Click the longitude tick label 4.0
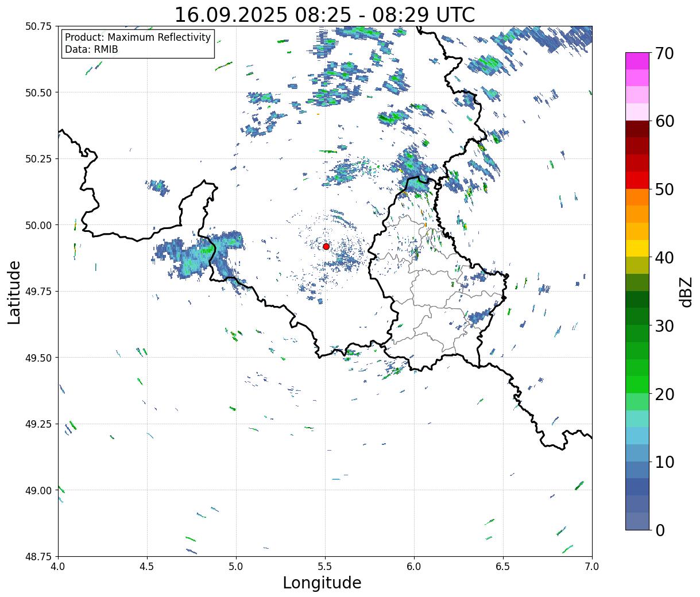 coord(58,566)
